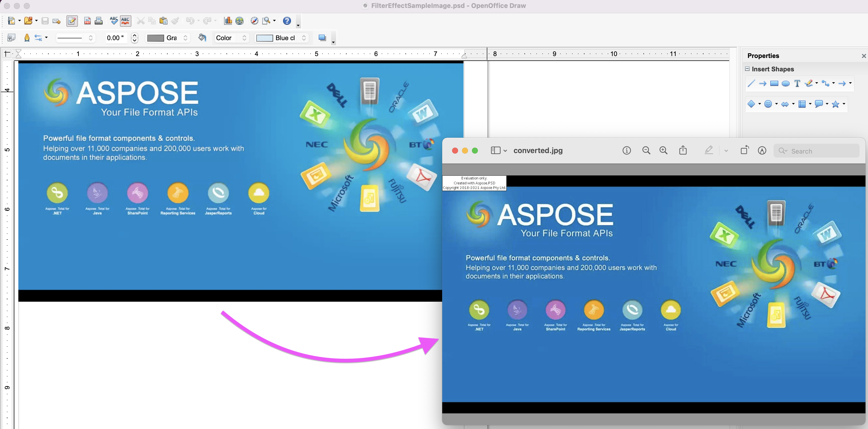Open the gray Line Color dropdown

(168, 38)
